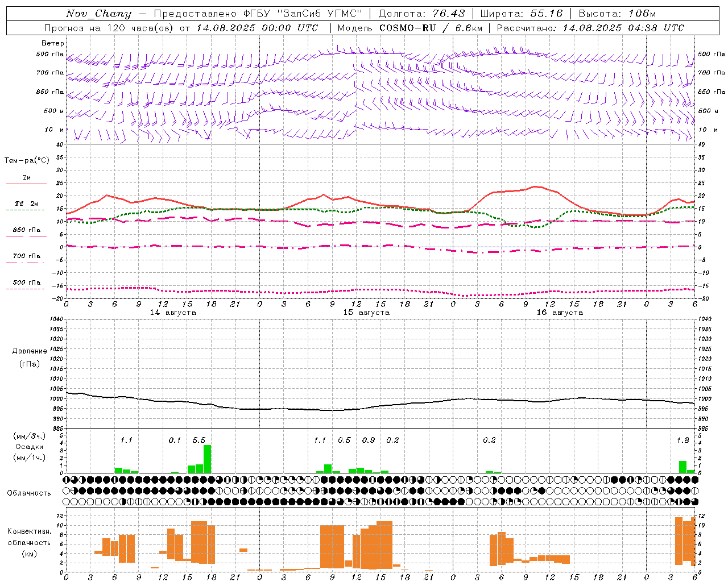The width and height of the screenshot is (728, 582).
Task: Click the model name "COSMO-RU / 6.6км"
Action: tap(431, 28)
